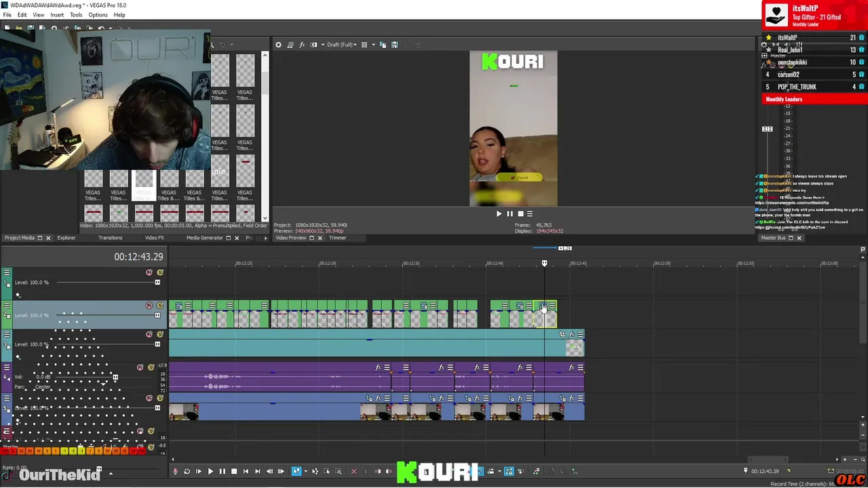
Task: Expand the split screen view dropdown arrow
Action: coord(321,45)
